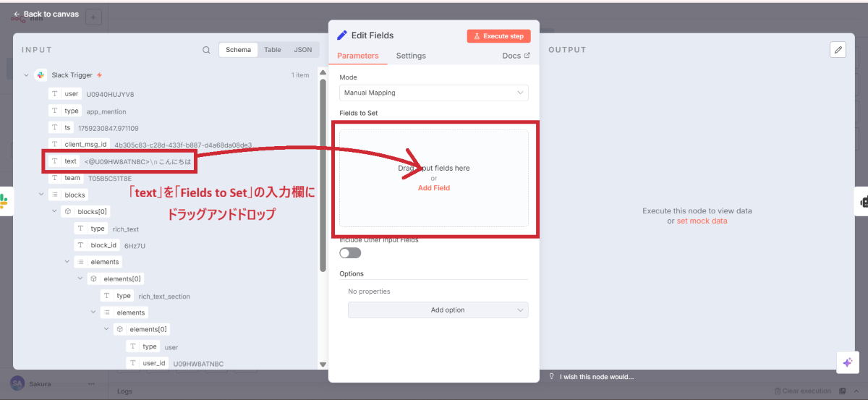Image resolution: width=868 pixels, height=400 pixels.
Task: Switch input view to JSON
Action: pyautogui.click(x=303, y=50)
